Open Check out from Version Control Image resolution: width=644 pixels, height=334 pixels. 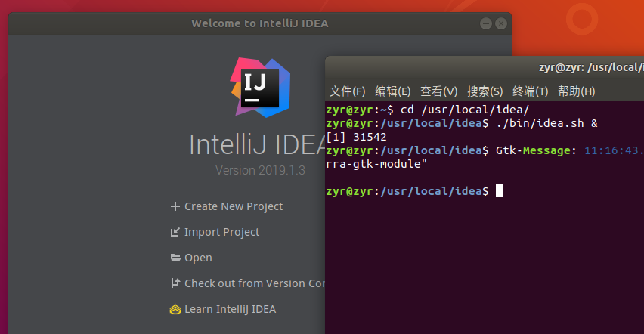255,283
